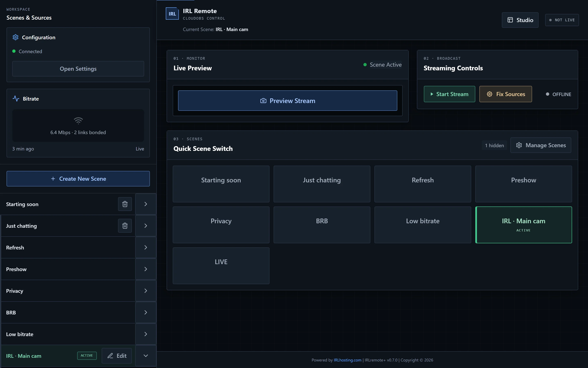Click the Connected status text

click(x=30, y=51)
